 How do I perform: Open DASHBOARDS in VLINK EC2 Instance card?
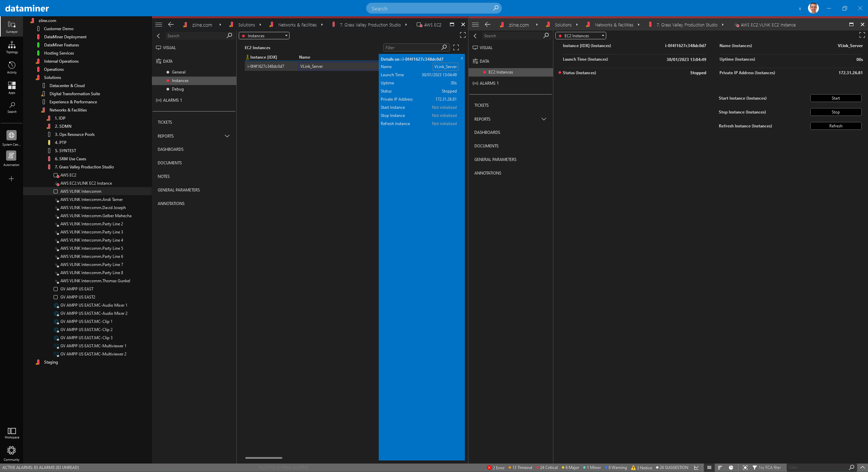pos(487,132)
